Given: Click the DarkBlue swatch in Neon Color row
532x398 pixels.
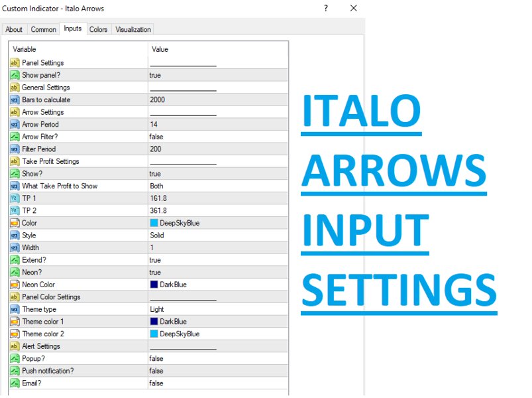Looking at the screenshot, I should pyautogui.click(x=154, y=285).
